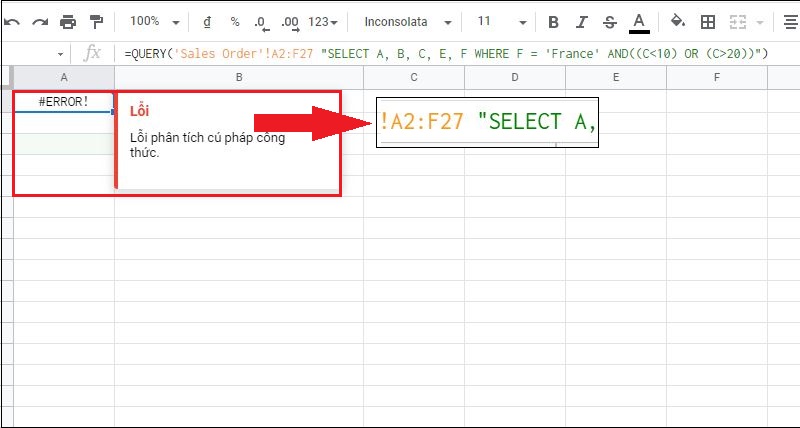Select column E header
Image resolution: width=800 pixels, height=428 pixels.
[x=616, y=78]
